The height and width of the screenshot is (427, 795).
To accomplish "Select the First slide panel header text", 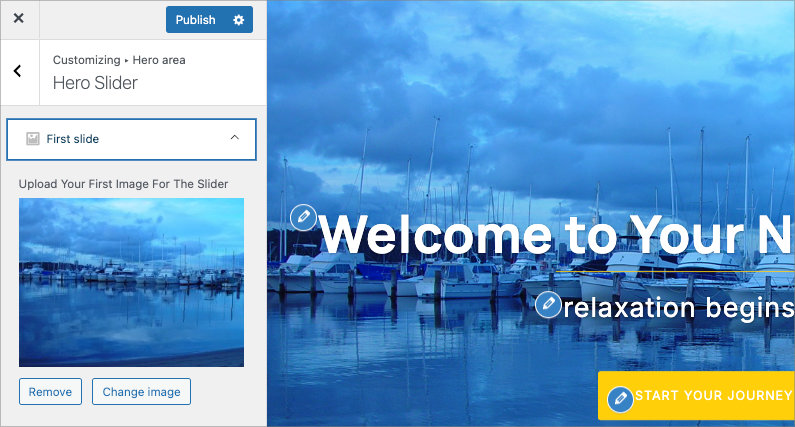I will click(x=73, y=139).
